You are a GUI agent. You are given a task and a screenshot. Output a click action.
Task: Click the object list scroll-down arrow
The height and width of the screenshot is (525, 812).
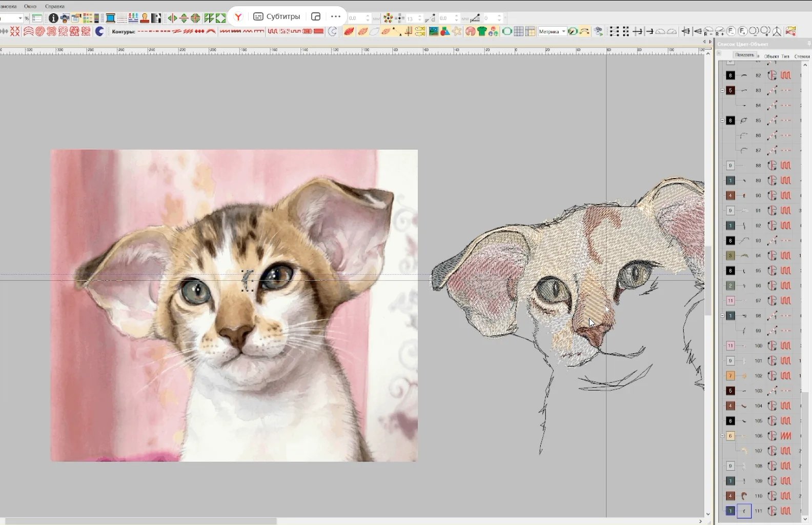(x=805, y=519)
